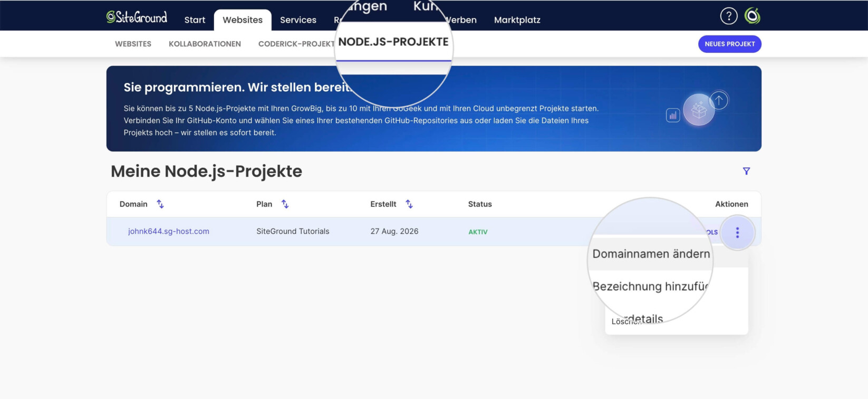This screenshot has height=399, width=868.
Task: Click the NEUES PROJEKT button
Action: [730, 44]
